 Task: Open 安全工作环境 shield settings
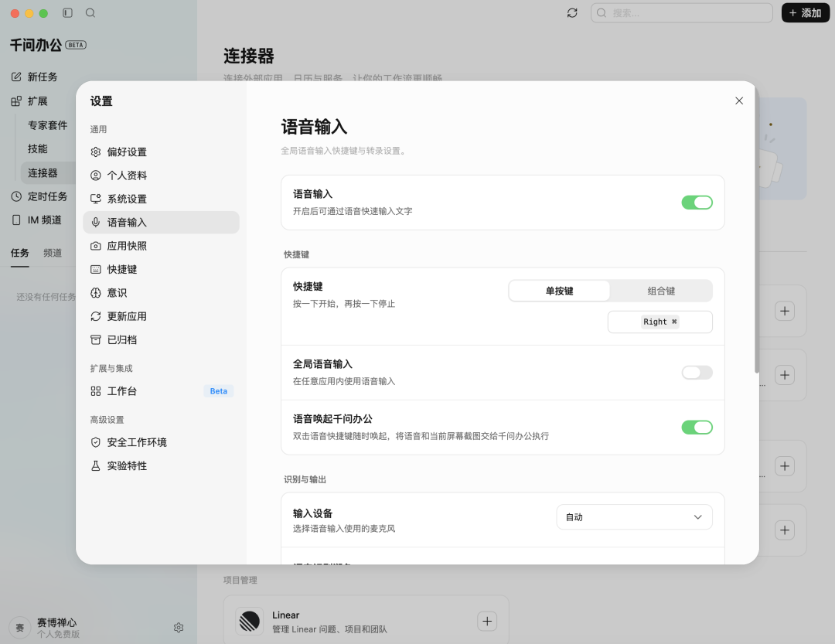pos(161,442)
